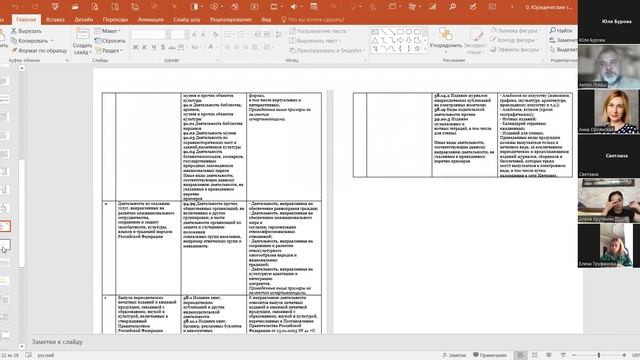
Task: Click the Reset (Сбросить) slide button
Action: click(x=110, y=41)
